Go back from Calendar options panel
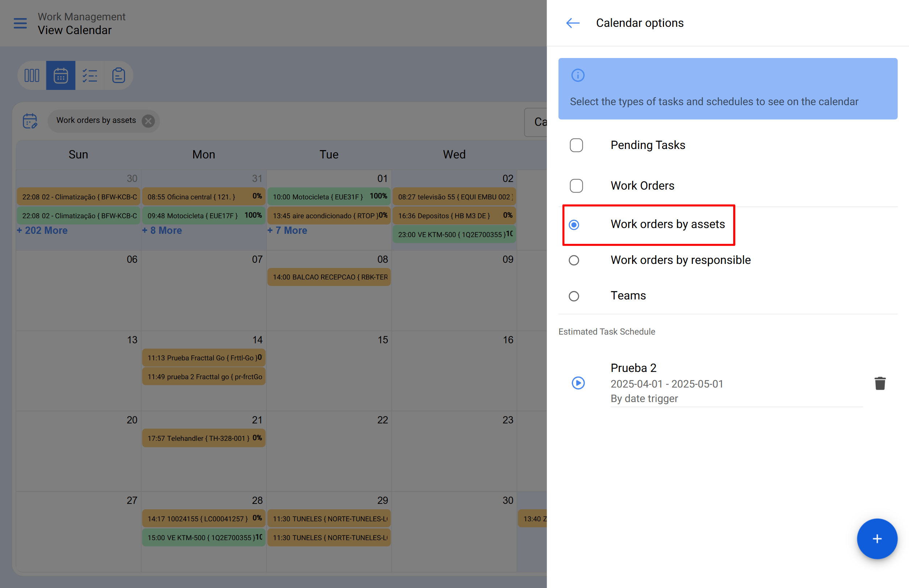The image size is (909, 588). click(573, 23)
